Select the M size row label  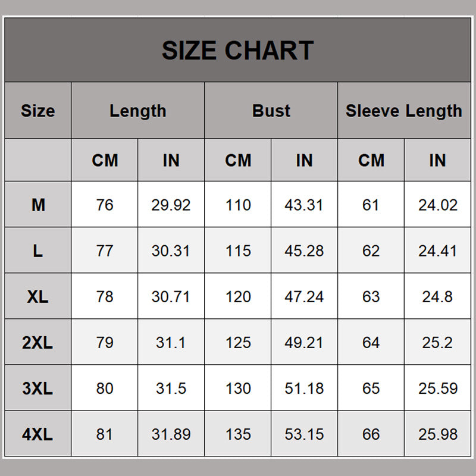pos(37,205)
